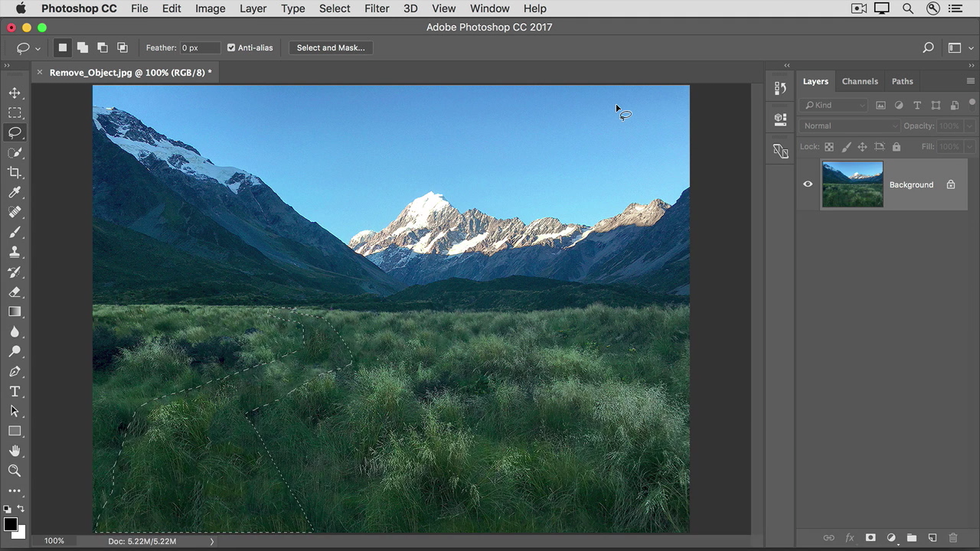This screenshot has width=980, height=551.
Task: Open the Lasso tool preset picker
Action: [28, 48]
